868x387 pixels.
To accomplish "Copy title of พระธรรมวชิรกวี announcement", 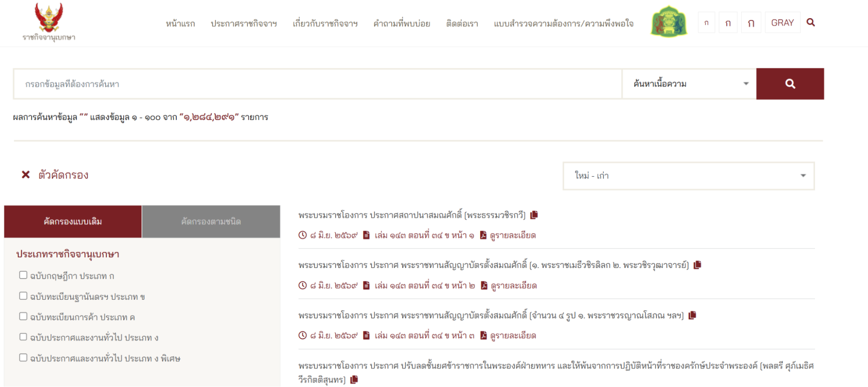I will pyautogui.click(x=534, y=215).
